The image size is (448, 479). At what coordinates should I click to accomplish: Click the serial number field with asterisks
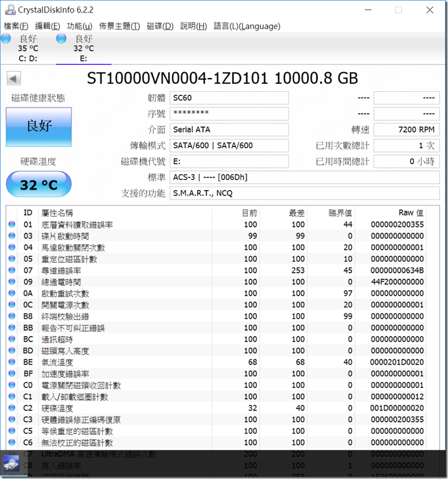pyautogui.click(x=229, y=114)
